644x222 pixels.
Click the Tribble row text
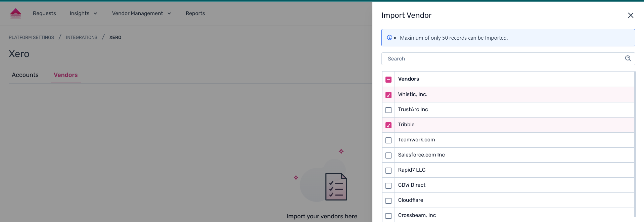[406, 125]
